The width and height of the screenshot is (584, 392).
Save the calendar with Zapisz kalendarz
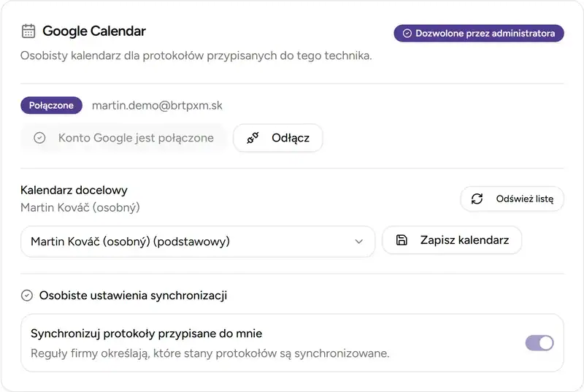(452, 240)
